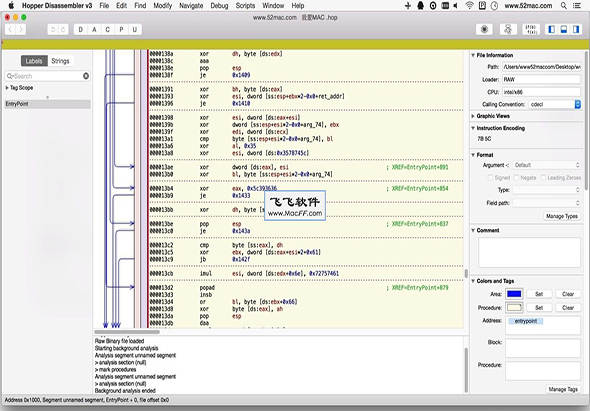Open the Type dropdown in Format
The width and height of the screenshot is (590, 411).
(x=547, y=190)
